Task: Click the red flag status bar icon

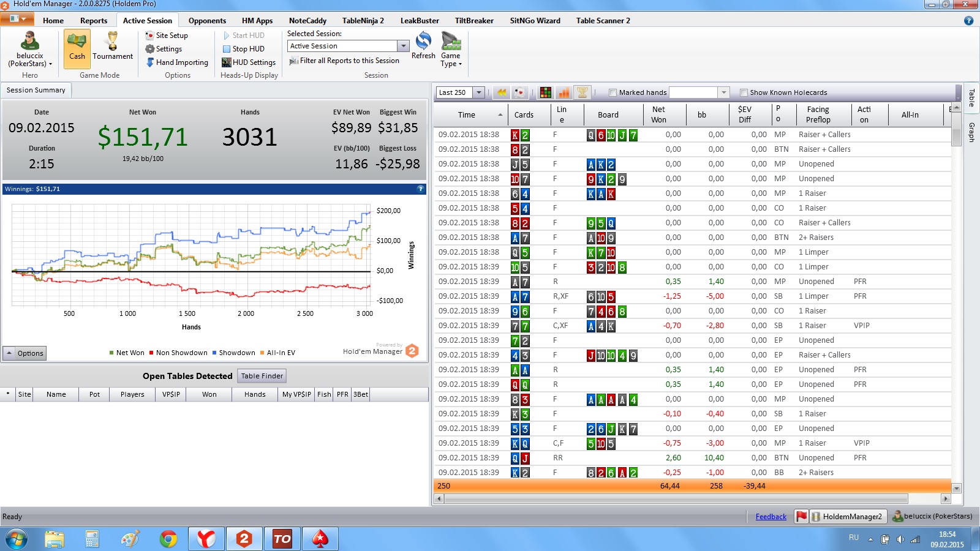Action: coord(801,516)
